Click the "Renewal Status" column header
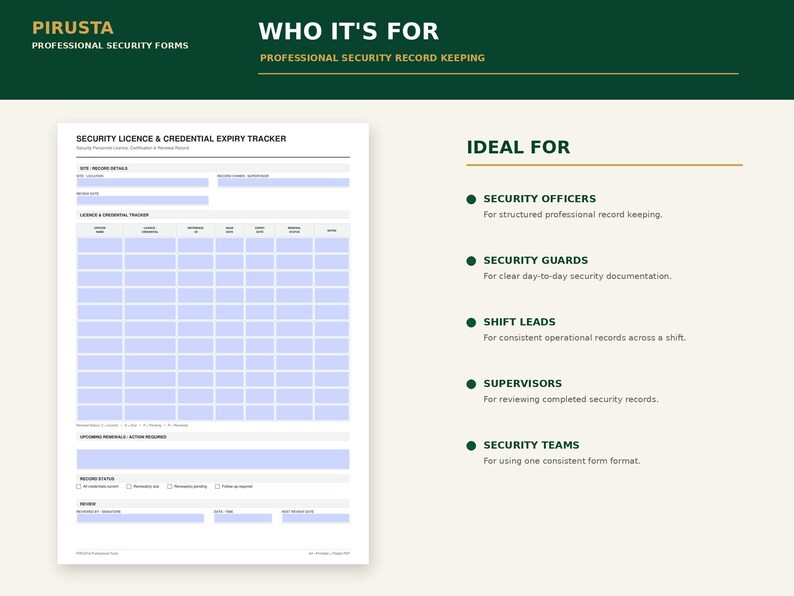This screenshot has width=794, height=596. coord(294,230)
